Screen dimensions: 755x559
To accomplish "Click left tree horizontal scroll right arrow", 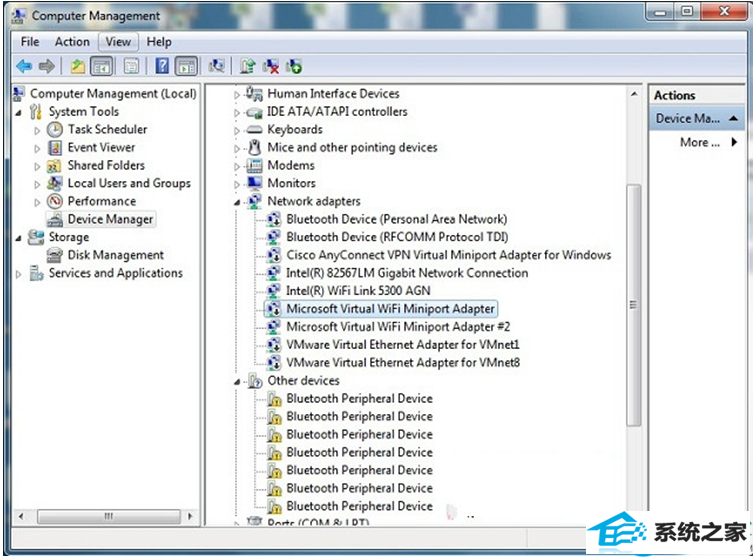I will (x=190, y=516).
